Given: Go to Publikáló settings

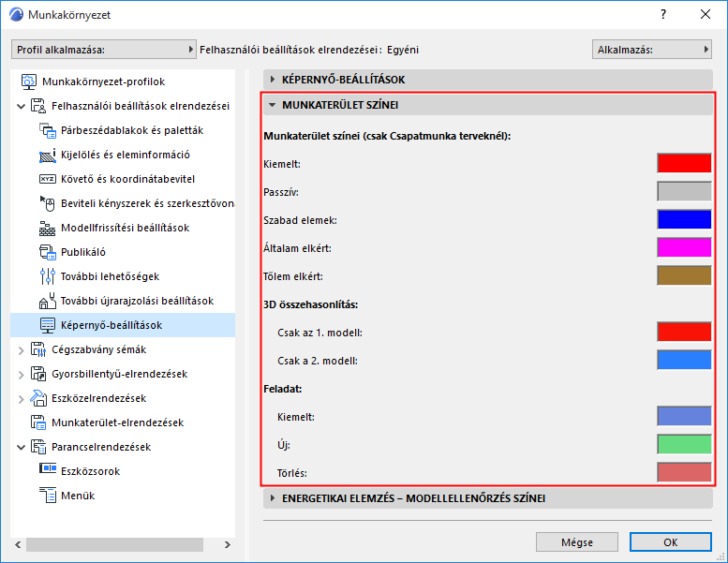Looking at the screenshot, I should [83, 252].
